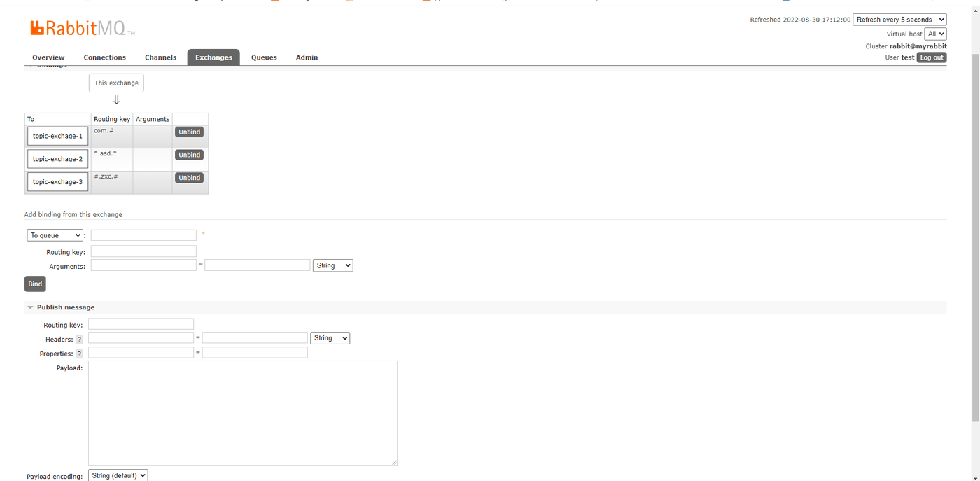Unbind topic-exchage-2 with key *.asd.*
This screenshot has width=980, height=481.
tap(189, 155)
